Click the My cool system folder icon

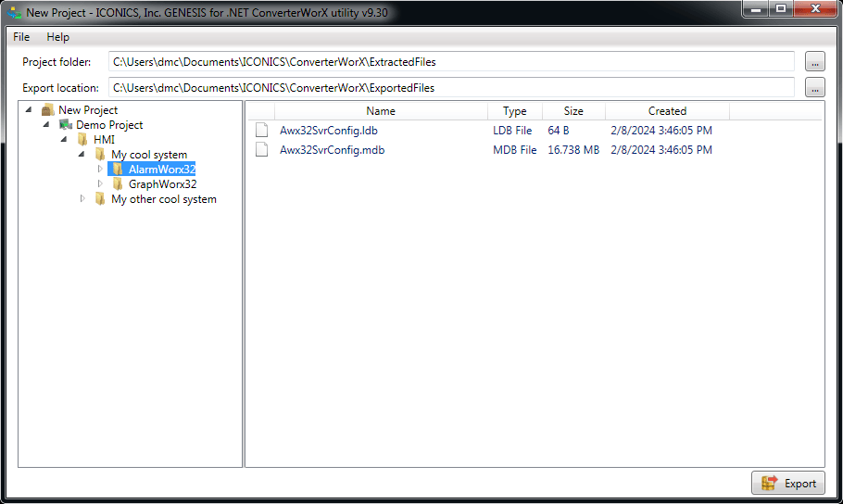(100, 155)
